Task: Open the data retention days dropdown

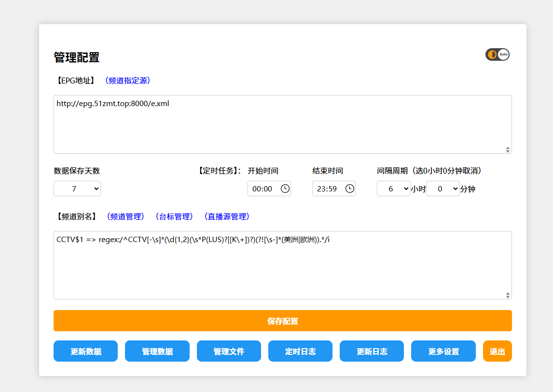Action: (77, 189)
